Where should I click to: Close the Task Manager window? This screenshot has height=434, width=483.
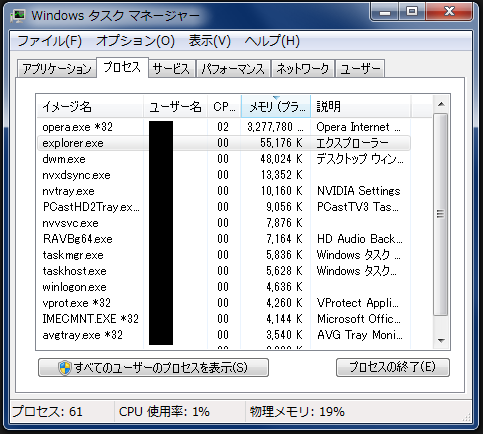[449, 12]
